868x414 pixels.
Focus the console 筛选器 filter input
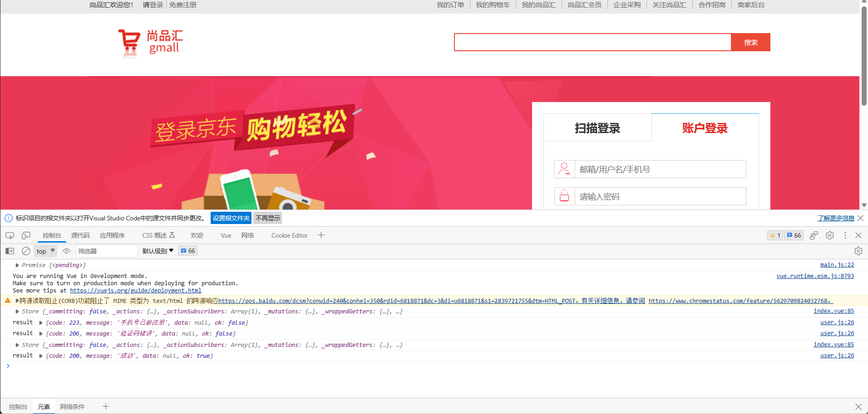pos(107,251)
